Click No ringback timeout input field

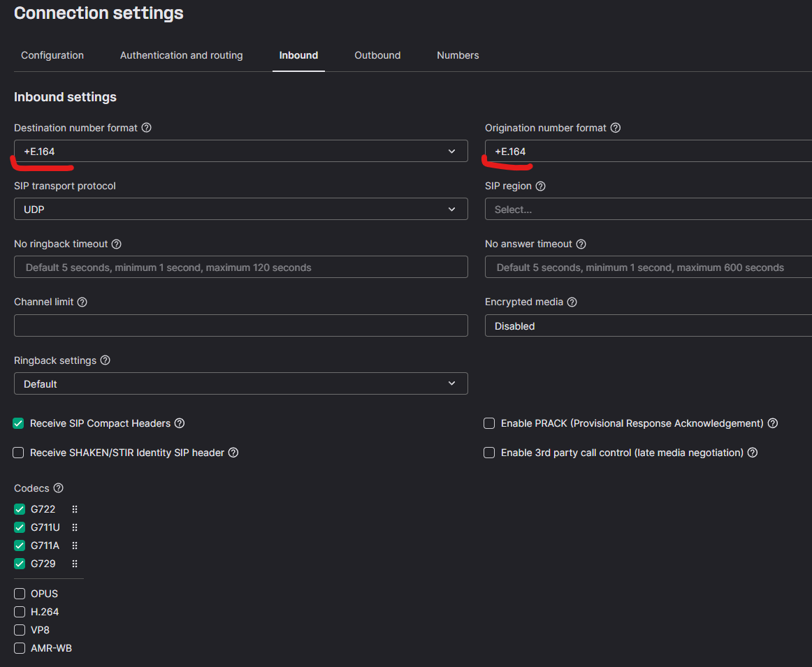[241, 267]
